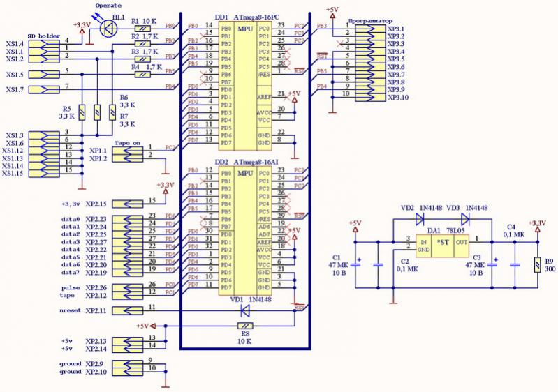Screen dimensions: 558x392
Task: Click the VD2 diode symbol
Action: coord(420,218)
